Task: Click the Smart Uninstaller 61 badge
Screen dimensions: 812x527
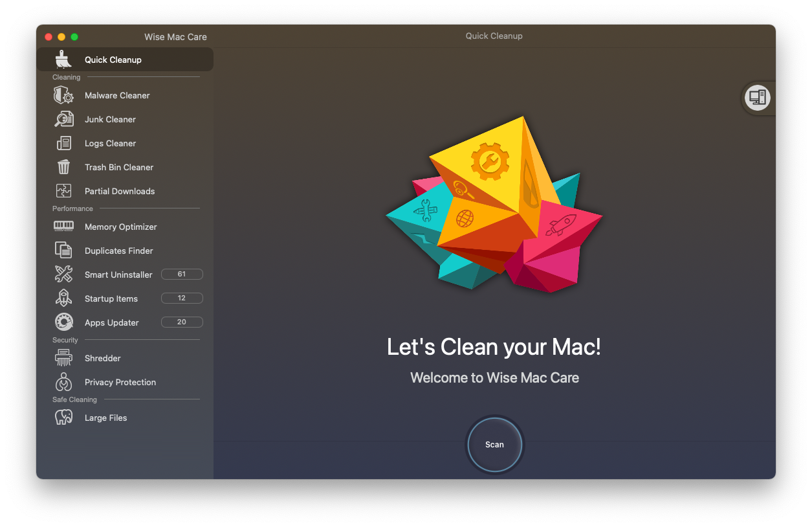Action: point(182,275)
